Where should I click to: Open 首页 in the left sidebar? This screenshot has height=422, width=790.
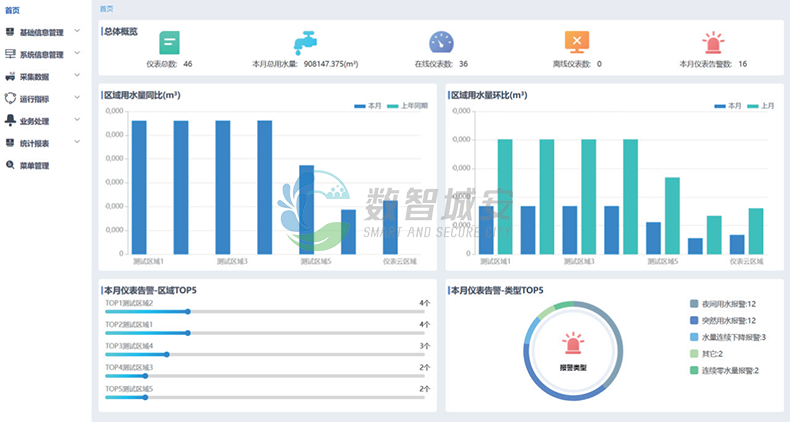coord(12,10)
